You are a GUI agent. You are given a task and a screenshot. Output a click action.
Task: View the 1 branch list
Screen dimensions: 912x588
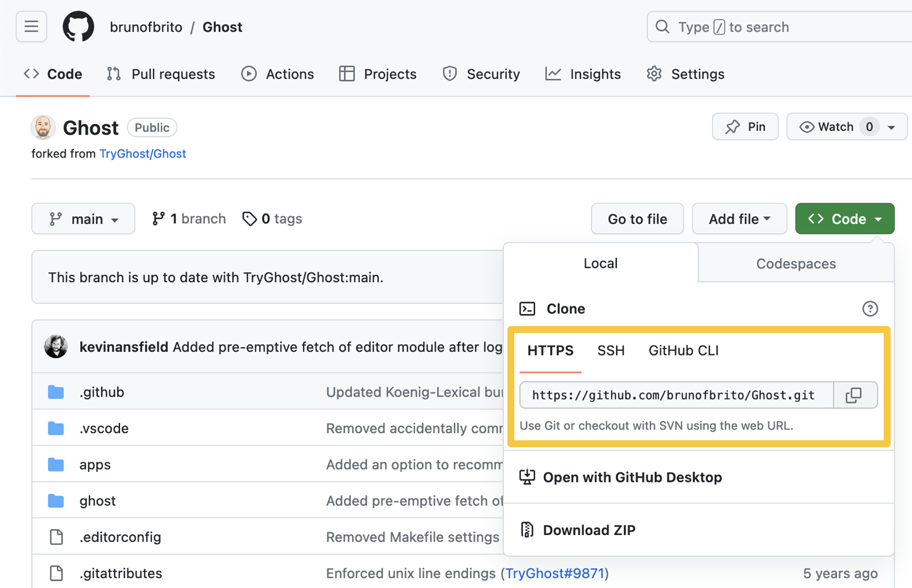click(x=189, y=219)
